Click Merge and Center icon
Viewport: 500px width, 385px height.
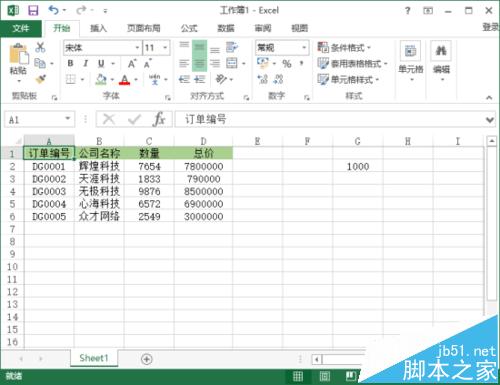click(232, 63)
